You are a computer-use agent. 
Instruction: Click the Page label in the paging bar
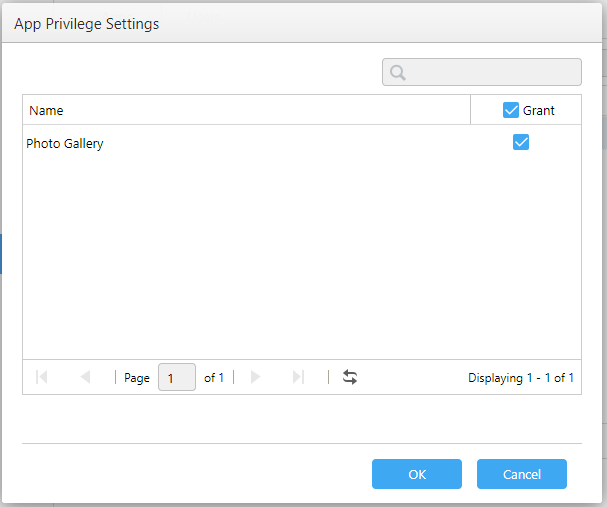pos(137,378)
